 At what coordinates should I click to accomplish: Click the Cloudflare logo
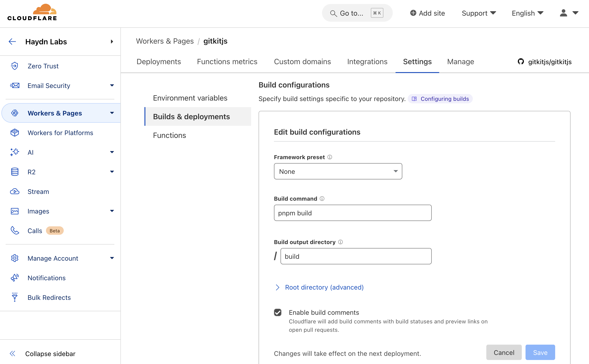pos(32,13)
